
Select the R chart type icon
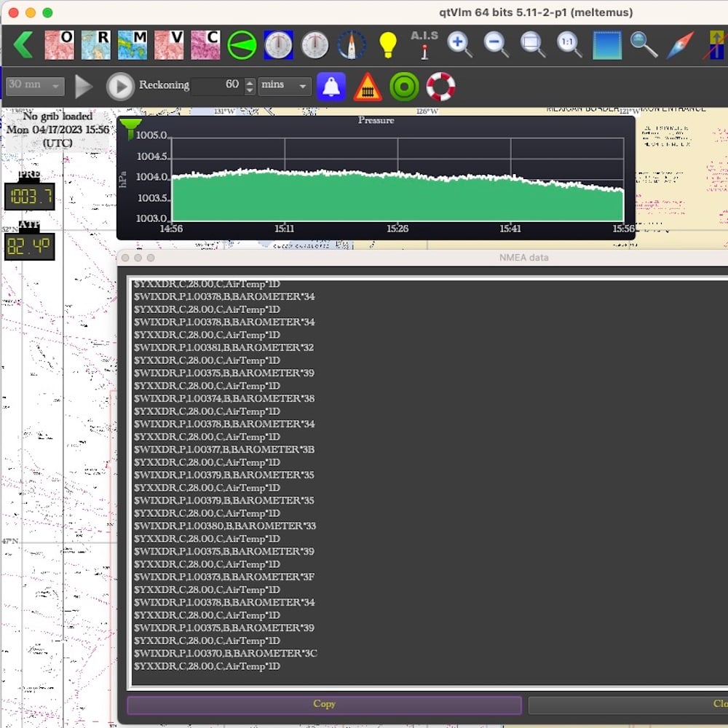95,45
